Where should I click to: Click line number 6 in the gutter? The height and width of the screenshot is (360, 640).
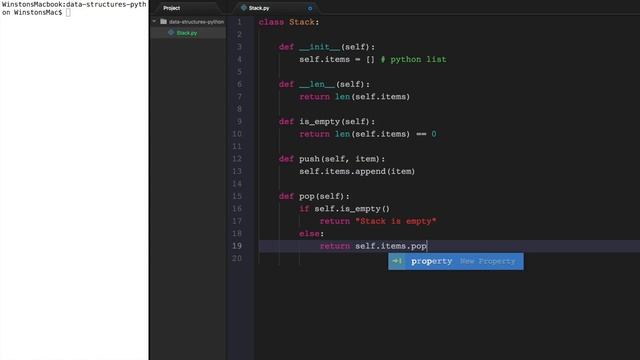coord(240,84)
